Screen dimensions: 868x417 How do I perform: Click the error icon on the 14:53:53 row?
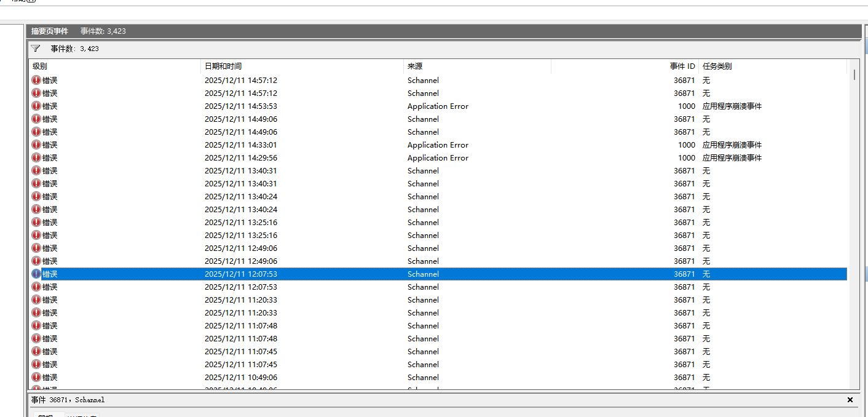point(36,106)
